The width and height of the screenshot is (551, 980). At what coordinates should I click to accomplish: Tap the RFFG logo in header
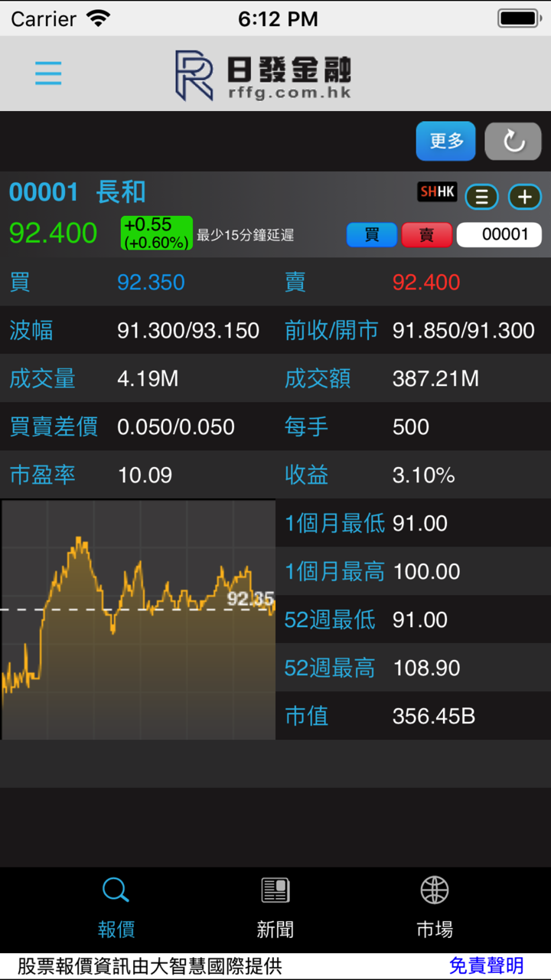[x=263, y=74]
